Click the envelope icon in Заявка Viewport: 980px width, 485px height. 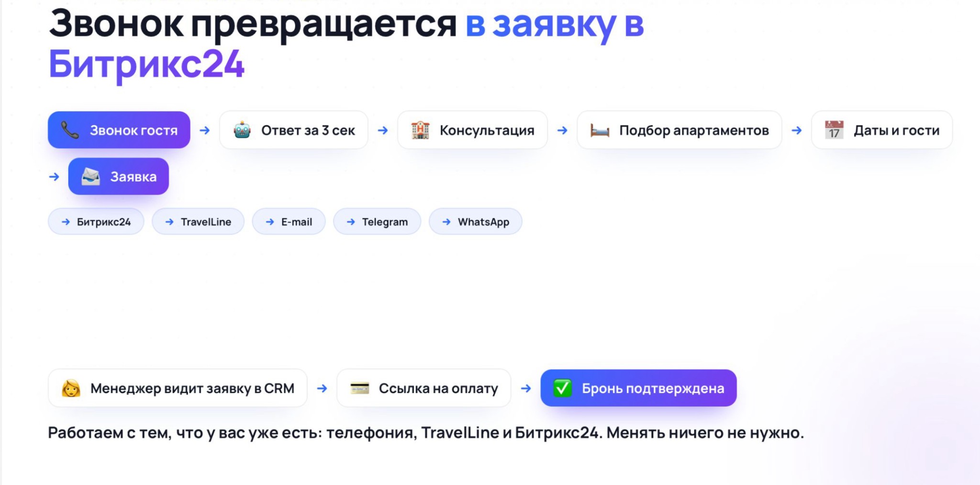coord(90,177)
